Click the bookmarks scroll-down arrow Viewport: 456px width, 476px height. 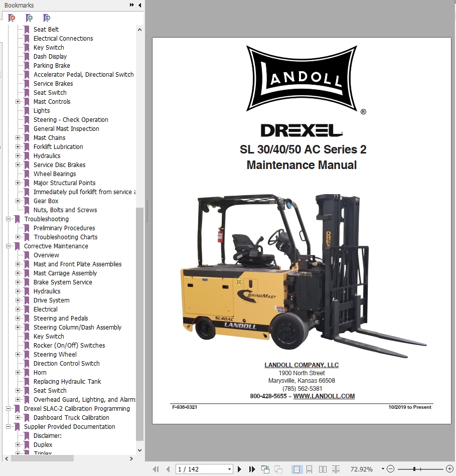(x=139, y=450)
